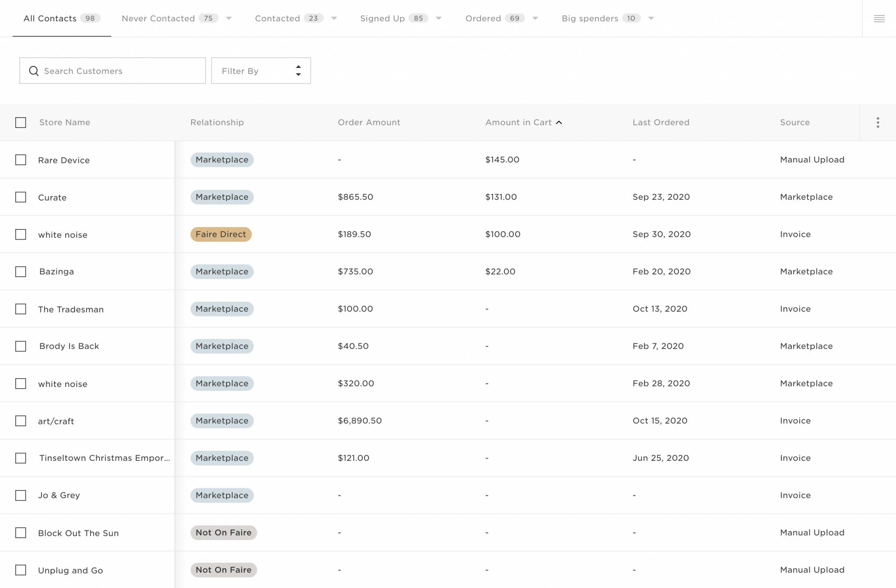Open the Bazinga store name
896x588 pixels.
click(x=56, y=271)
